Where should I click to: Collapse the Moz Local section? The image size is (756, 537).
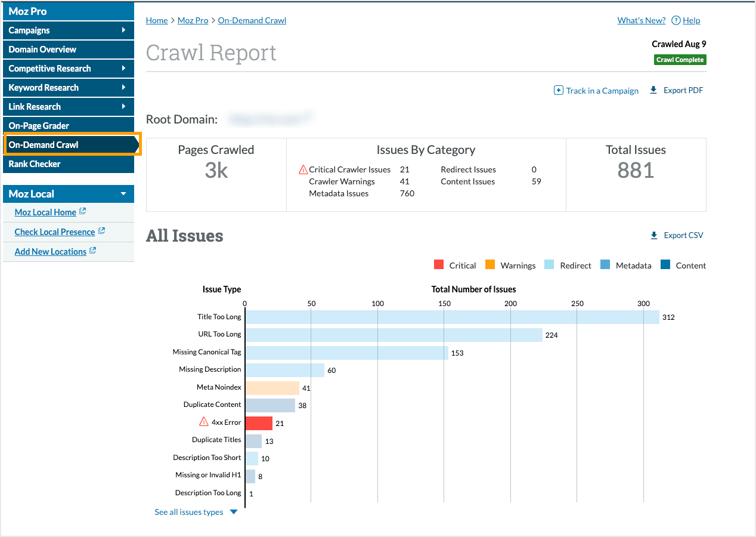[123, 194]
